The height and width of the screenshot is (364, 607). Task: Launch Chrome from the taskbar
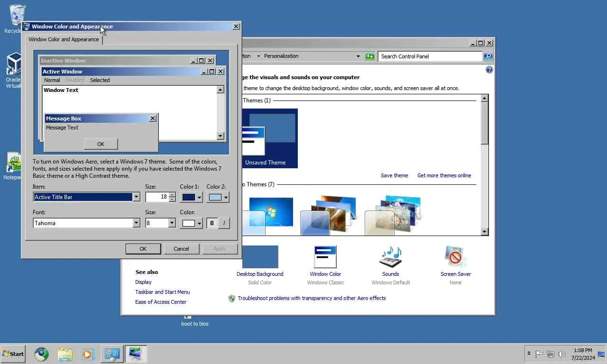pos(41,354)
